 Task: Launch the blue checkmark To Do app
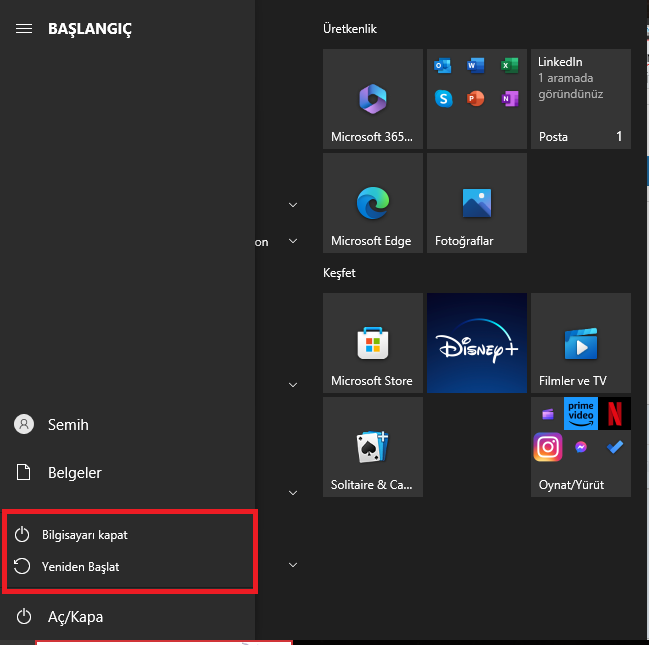[615, 447]
